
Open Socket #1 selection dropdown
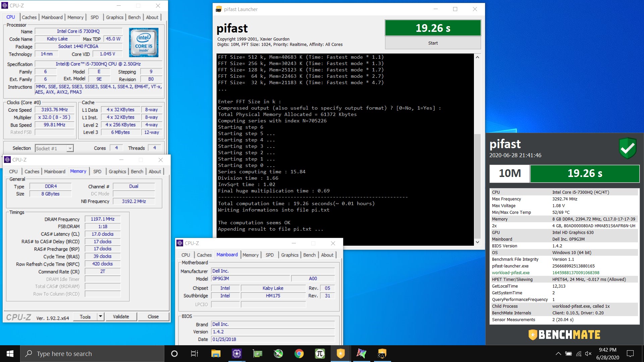[x=54, y=148]
